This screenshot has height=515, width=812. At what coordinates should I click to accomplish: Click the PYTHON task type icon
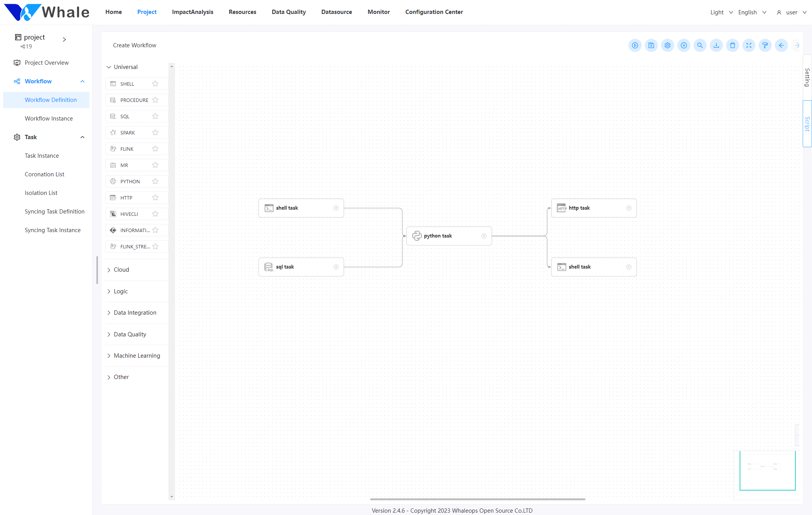[x=113, y=181]
